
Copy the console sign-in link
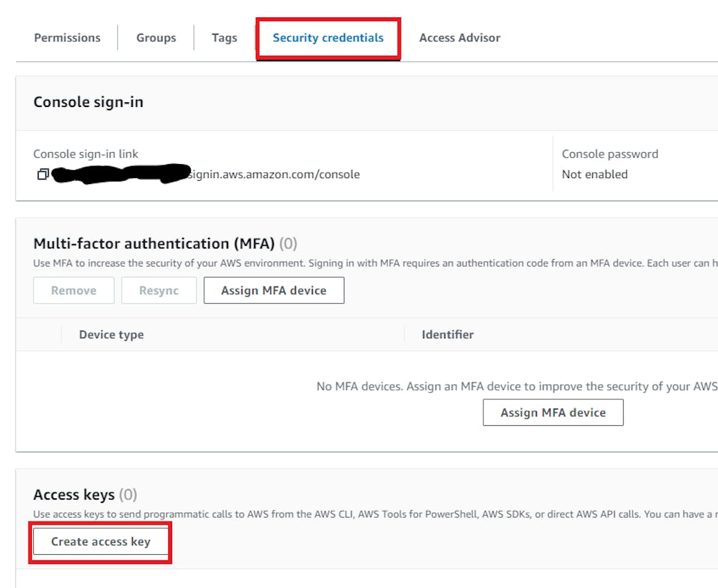point(43,175)
